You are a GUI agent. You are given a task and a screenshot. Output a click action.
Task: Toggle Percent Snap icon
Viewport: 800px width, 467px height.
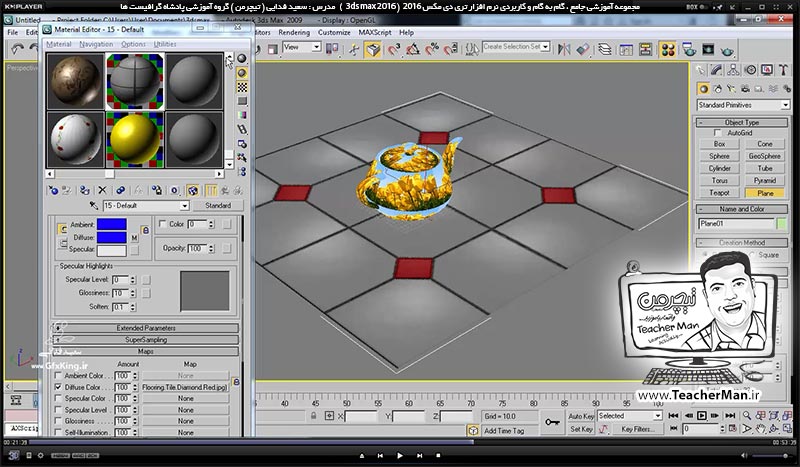[432, 49]
